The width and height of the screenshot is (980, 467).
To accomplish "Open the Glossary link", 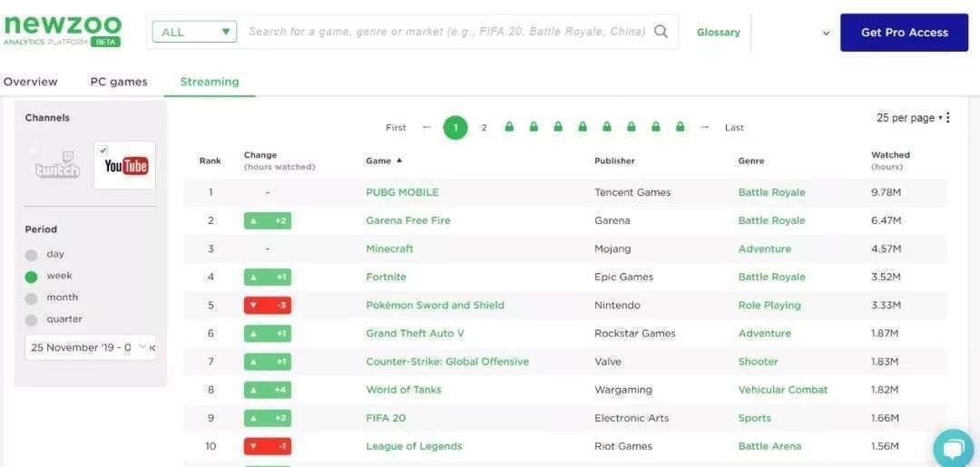I will tap(718, 33).
